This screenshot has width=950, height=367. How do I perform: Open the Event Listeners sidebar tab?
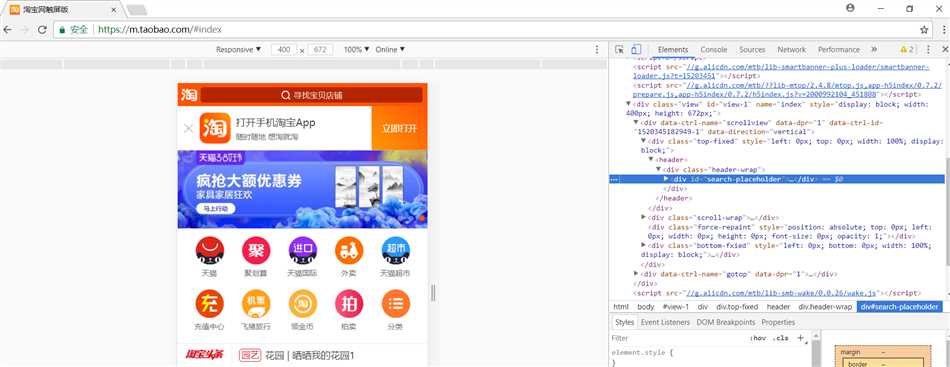pyautogui.click(x=665, y=322)
